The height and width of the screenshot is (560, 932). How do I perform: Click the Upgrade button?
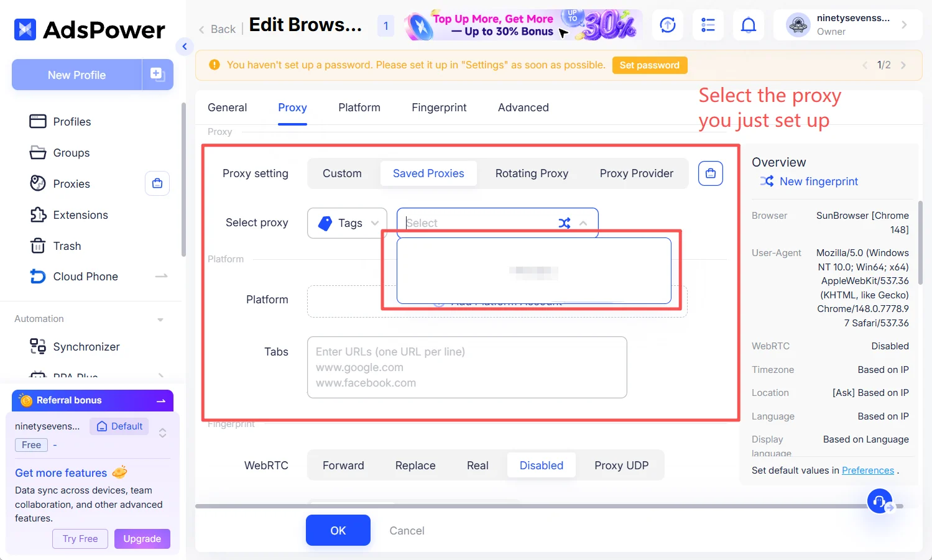click(142, 539)
